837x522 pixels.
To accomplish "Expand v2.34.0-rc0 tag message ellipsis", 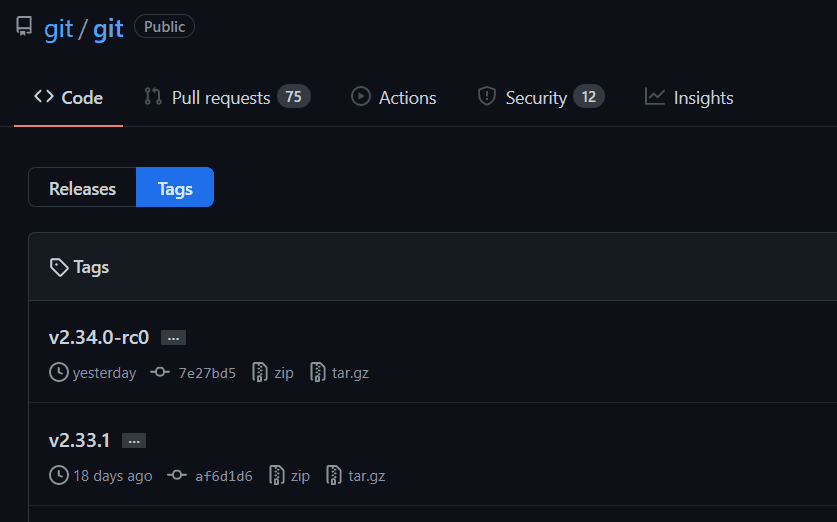I will click(x=173, y=338).
